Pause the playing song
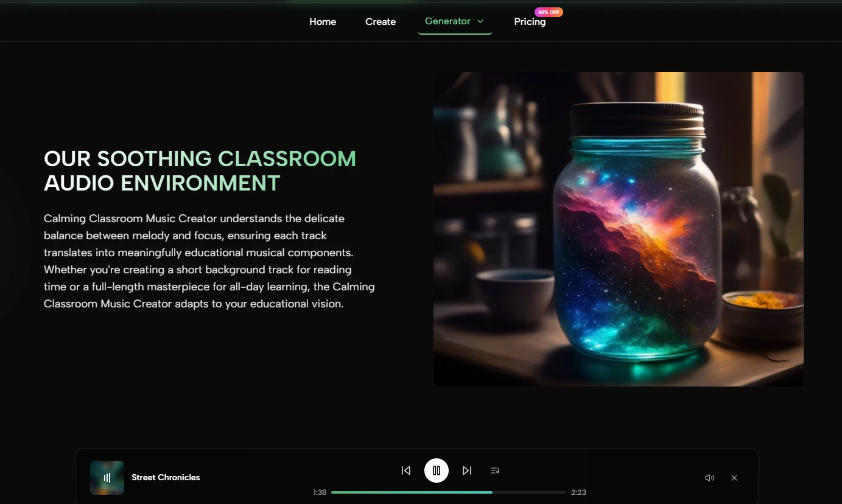This screenshot has width=842, height=504. click(x=437, y=471)
